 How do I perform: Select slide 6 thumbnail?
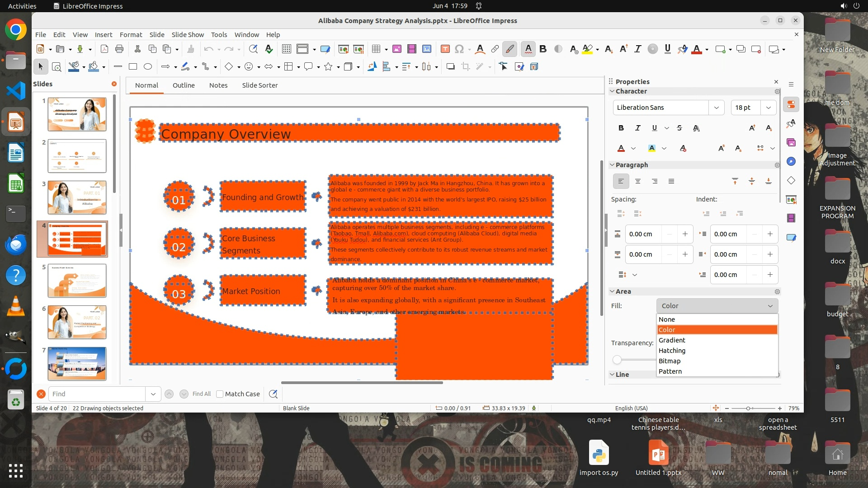click(x=77, y=322)
